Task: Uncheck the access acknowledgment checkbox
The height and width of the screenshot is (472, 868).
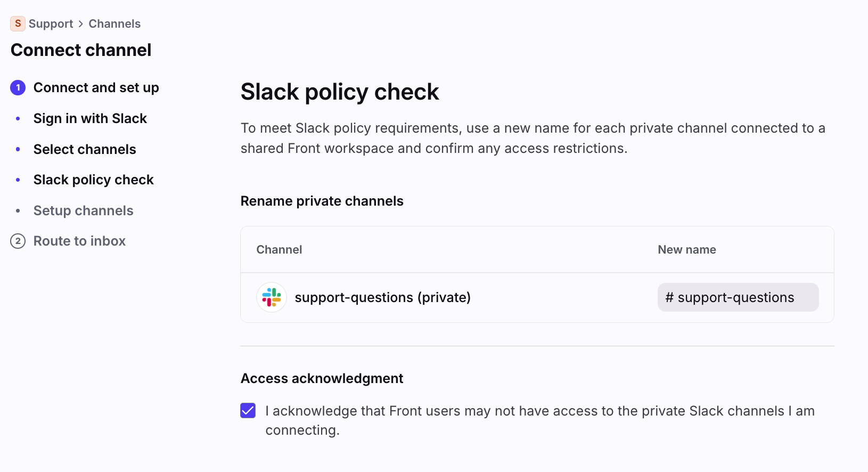Action: [248, 411]
